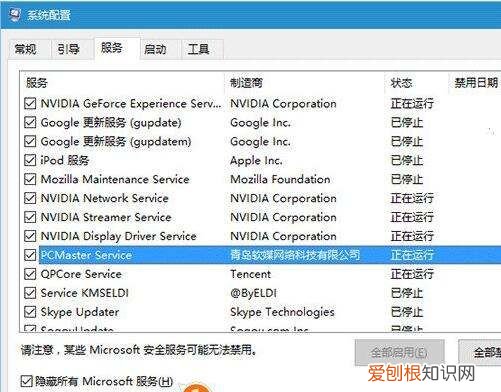
Task: Uncheck the Service KMSELDI checkbox
Action: point(30,293)
